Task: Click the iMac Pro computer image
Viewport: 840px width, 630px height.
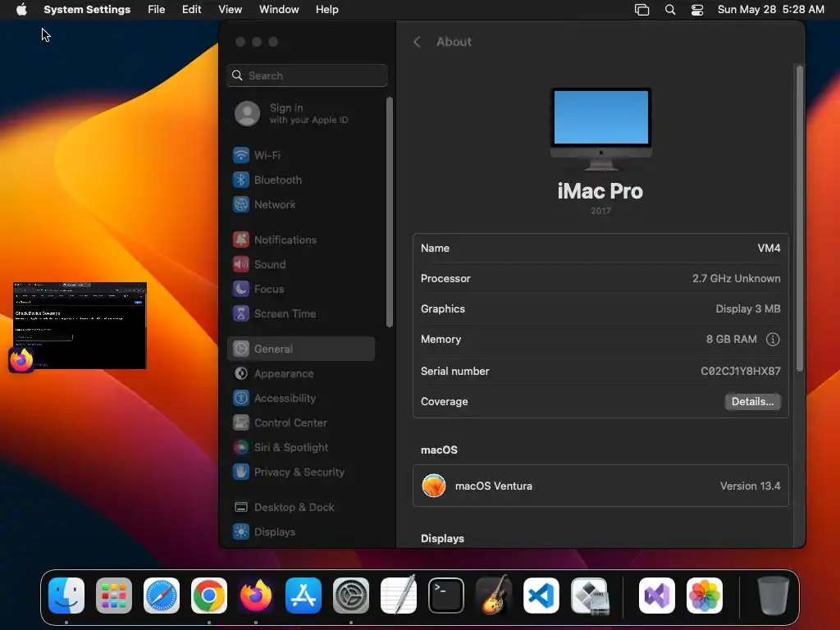Action: (x=601, y=129)
